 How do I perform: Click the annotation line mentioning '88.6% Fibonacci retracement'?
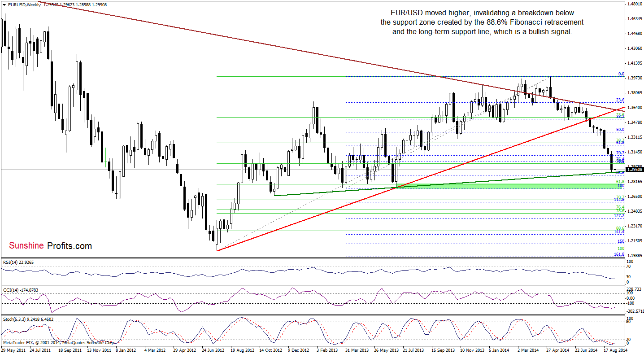(x=482, y=22)
